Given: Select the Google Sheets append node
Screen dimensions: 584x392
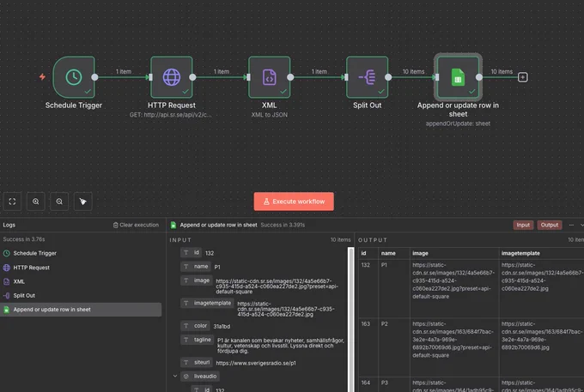Looking at the screenshot, I should 458,77.
